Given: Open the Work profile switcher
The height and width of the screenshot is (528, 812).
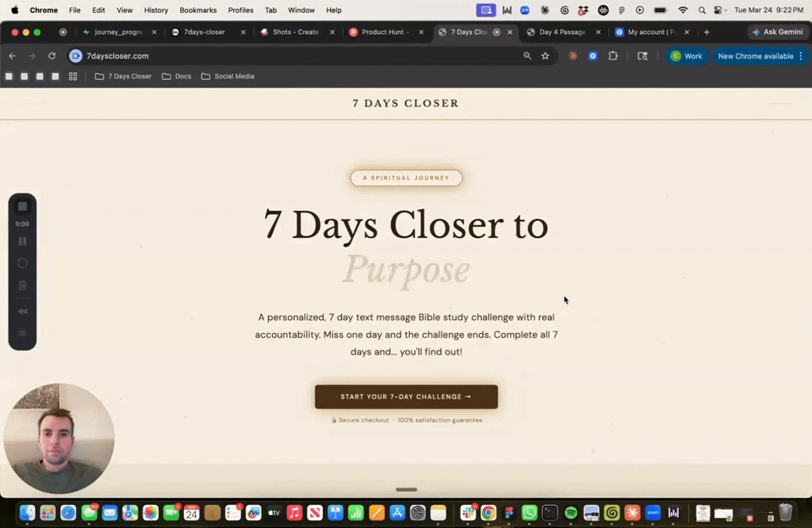Looking at the screenshot, I should point(687,56).
